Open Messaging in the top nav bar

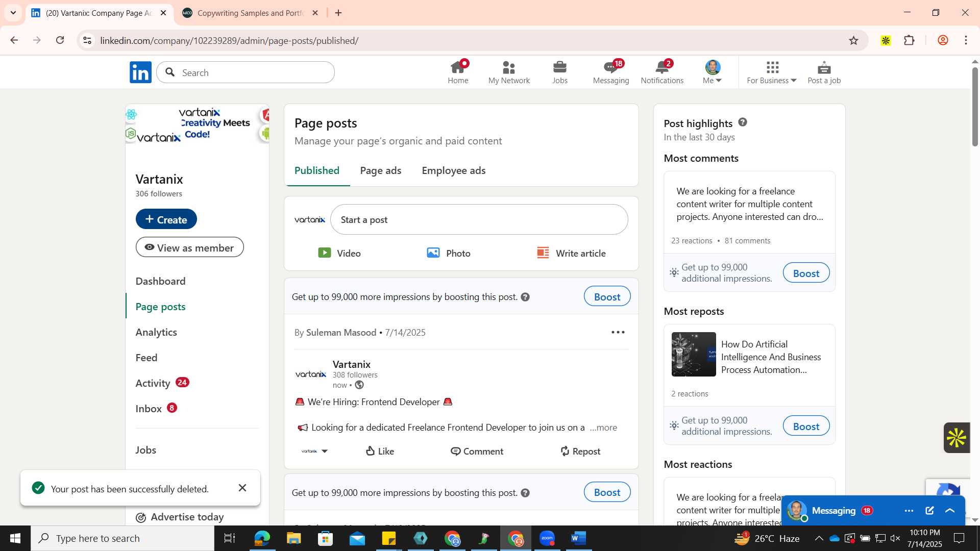tap(611, 72)
